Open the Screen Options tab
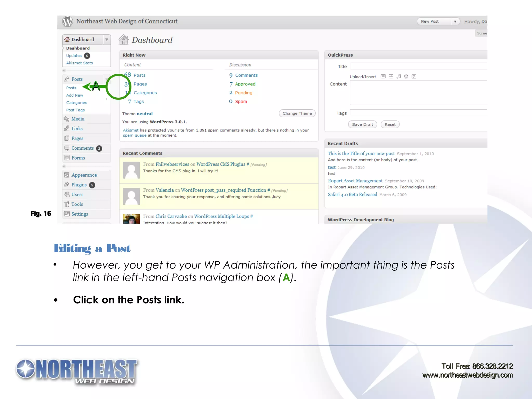This screenshot has width=532, height=399. (x=481, y=33)
